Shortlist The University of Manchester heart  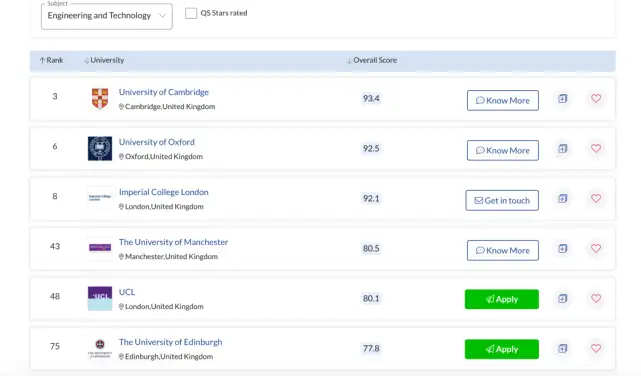(x=596, y=248)
